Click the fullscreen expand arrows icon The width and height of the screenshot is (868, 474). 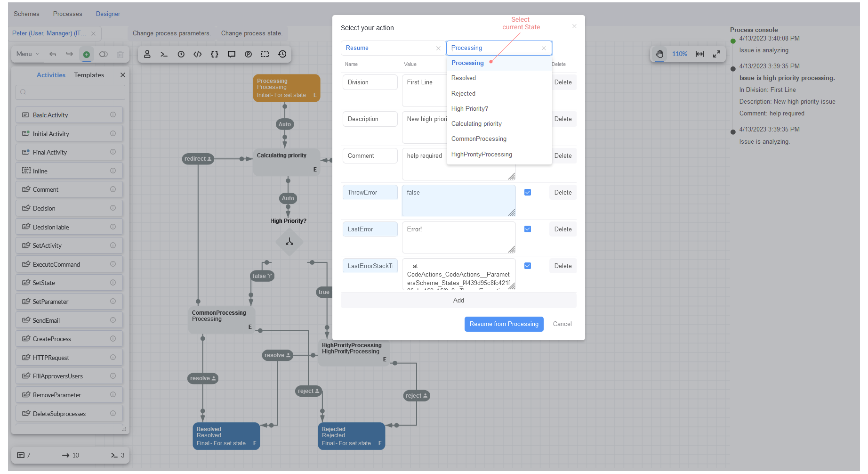(716, 54)
